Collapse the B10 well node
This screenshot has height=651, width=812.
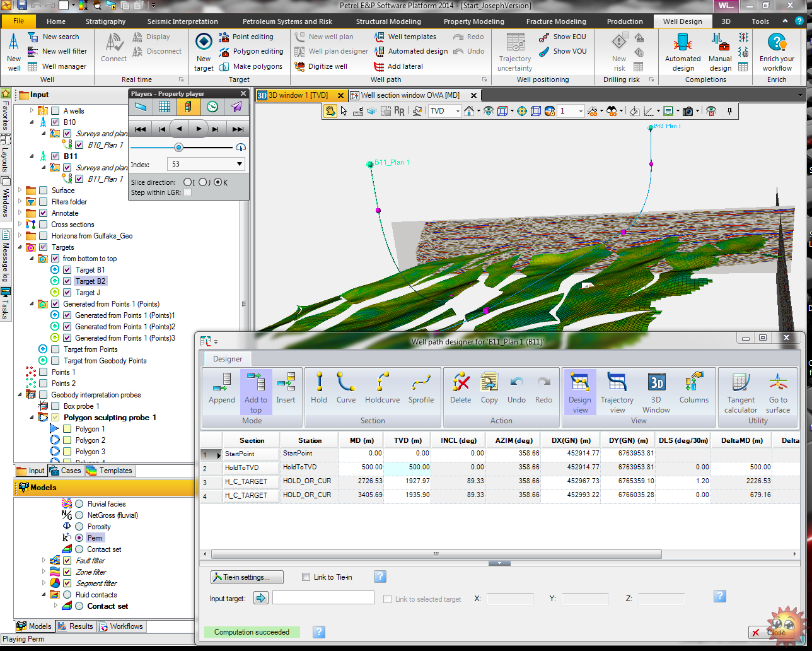32,122
